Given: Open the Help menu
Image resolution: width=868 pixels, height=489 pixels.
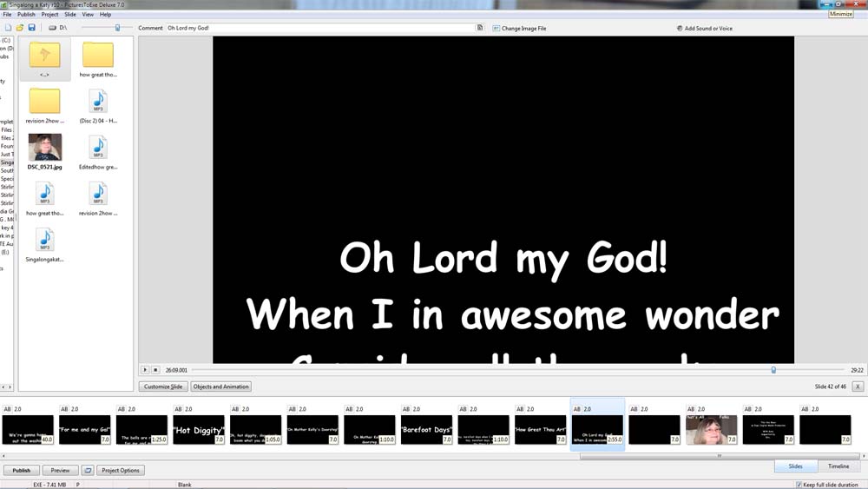Looking at the screenshot, I should tap(105, 15).
